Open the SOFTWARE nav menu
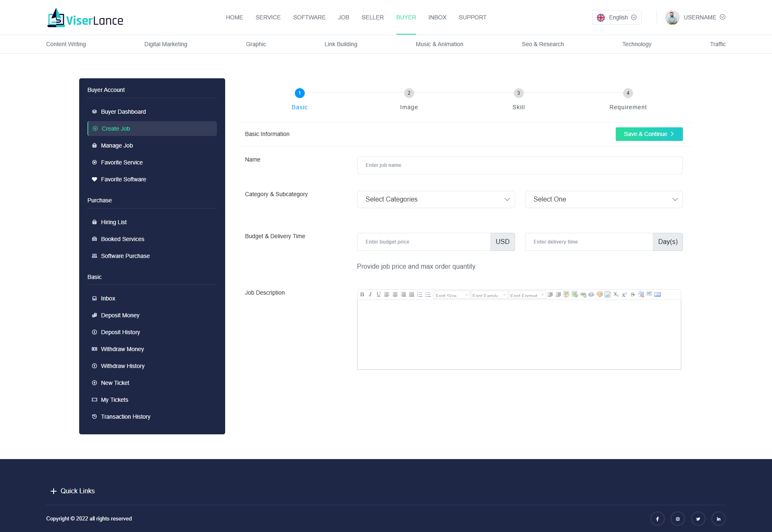The width and height of the screenshot is (772, 532). tap(309, 17)
